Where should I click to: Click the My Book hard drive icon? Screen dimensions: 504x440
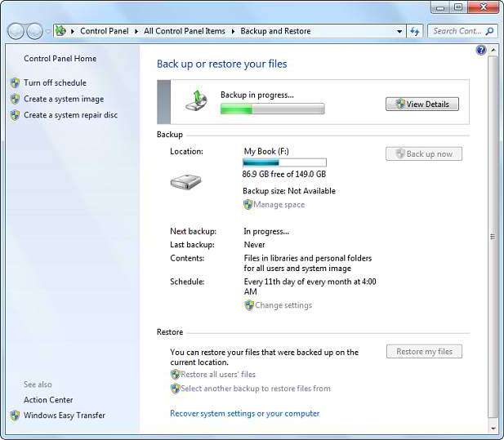coord(185,183)
